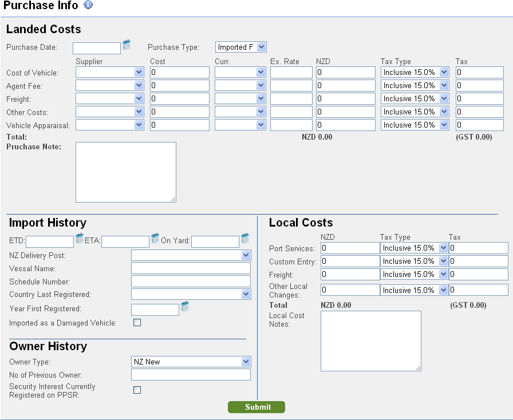Click into the Purchase Note text area

click(x=125, y=172)
